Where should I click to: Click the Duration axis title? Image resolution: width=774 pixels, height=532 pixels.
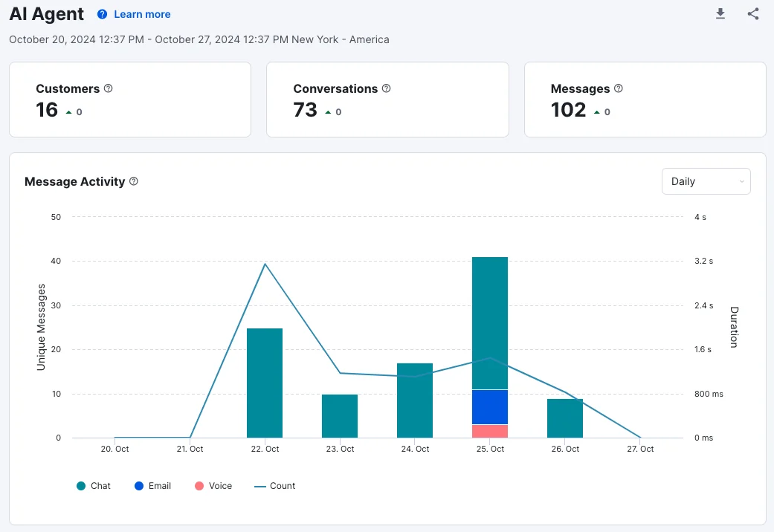click(x=734, y=327)
